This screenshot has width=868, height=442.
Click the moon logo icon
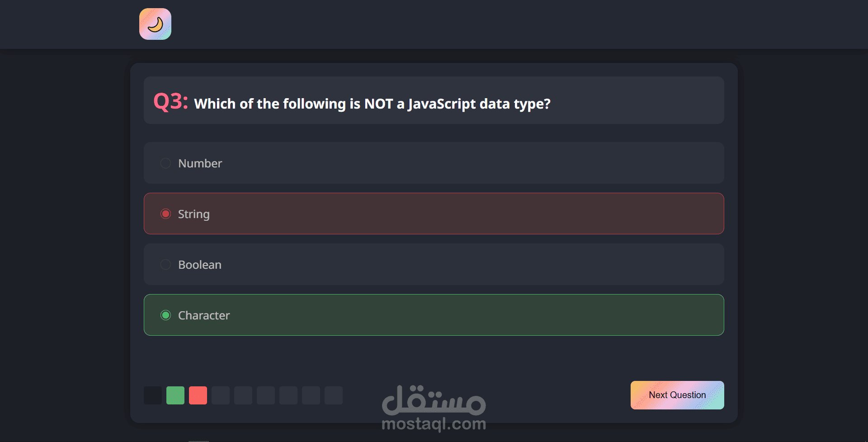pos(155,24)
